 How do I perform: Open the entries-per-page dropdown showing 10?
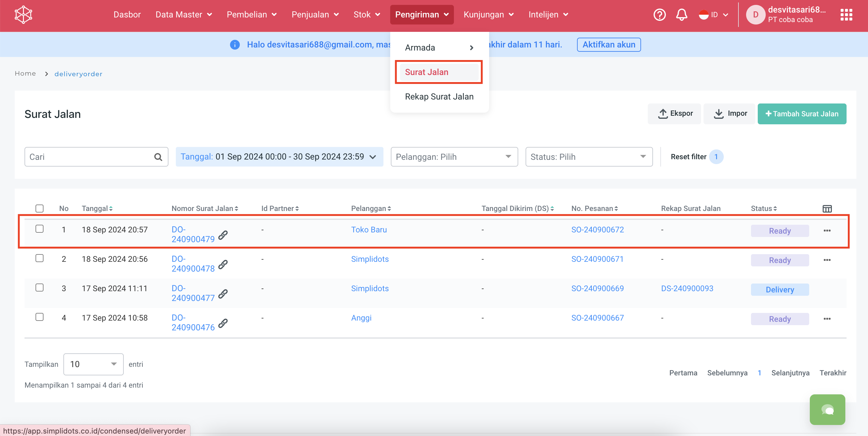pos(93,364)
